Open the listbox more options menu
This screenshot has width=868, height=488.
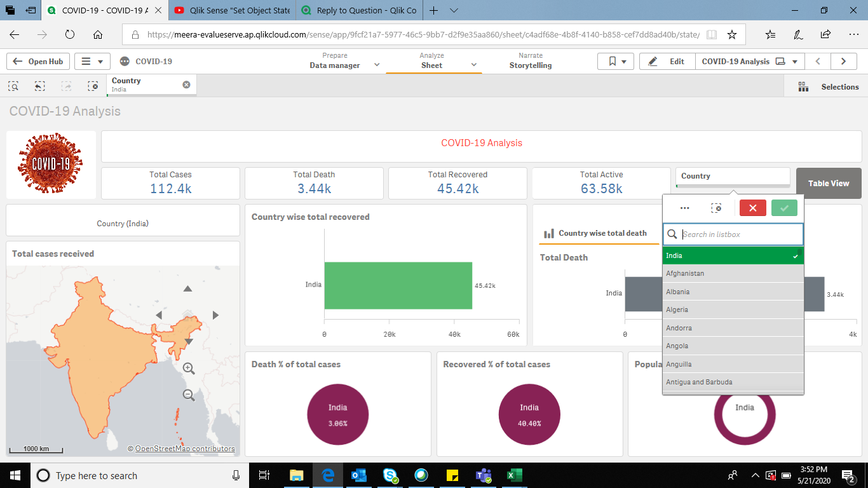pyautogui.click(x=685, y=208)
